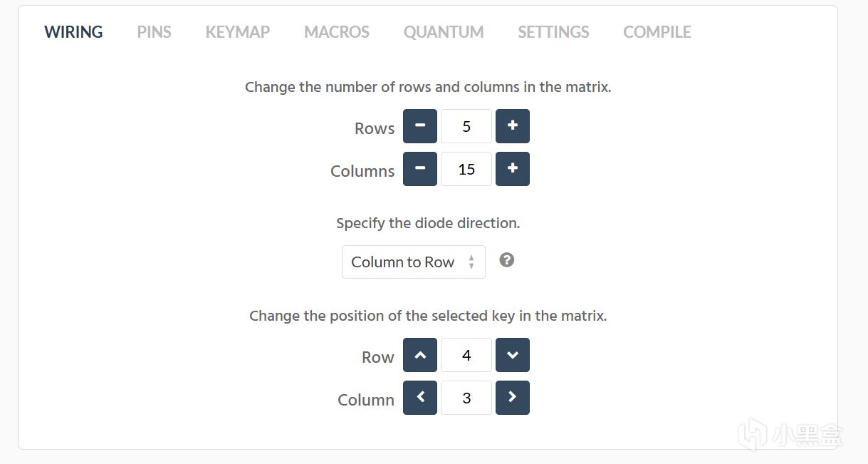Increase the Rows count with plus button
This screenshot has width=868, height=464.
click(513, 126)
